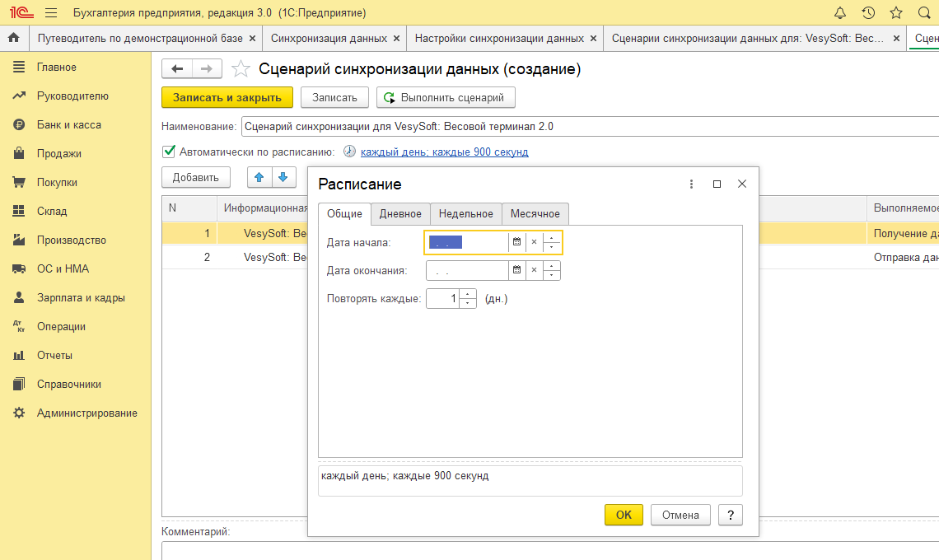Image resolution: width=939 pixels, height=560 pixels.
Task: Open the hamburger main menu
Action: click(50, 13)
